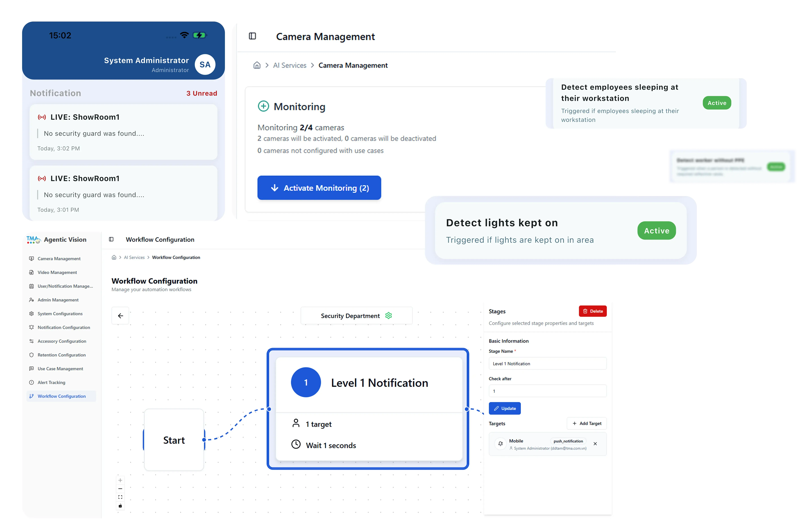
Task: Zoom in on the workflow canvas
Action: [x=120, y=480]
